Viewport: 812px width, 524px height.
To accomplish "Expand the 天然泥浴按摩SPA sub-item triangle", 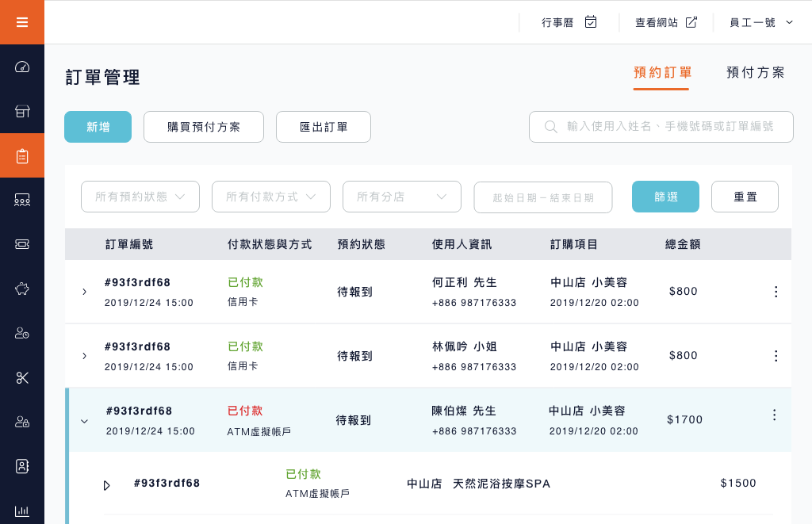I will [107, 486].
